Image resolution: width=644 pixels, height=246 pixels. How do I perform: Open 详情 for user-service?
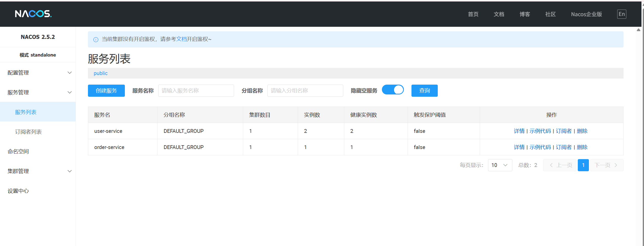pyautogui.click(x=519, y=131)
